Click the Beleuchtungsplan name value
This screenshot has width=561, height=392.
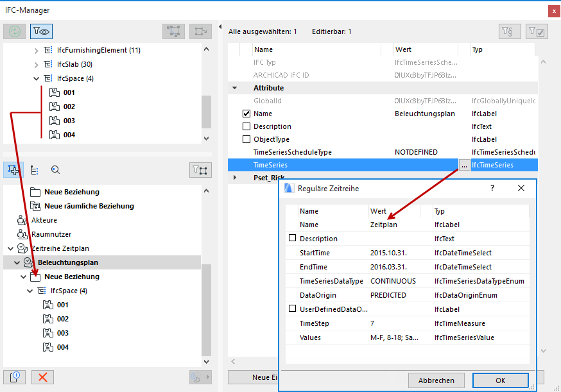[425, 114]
